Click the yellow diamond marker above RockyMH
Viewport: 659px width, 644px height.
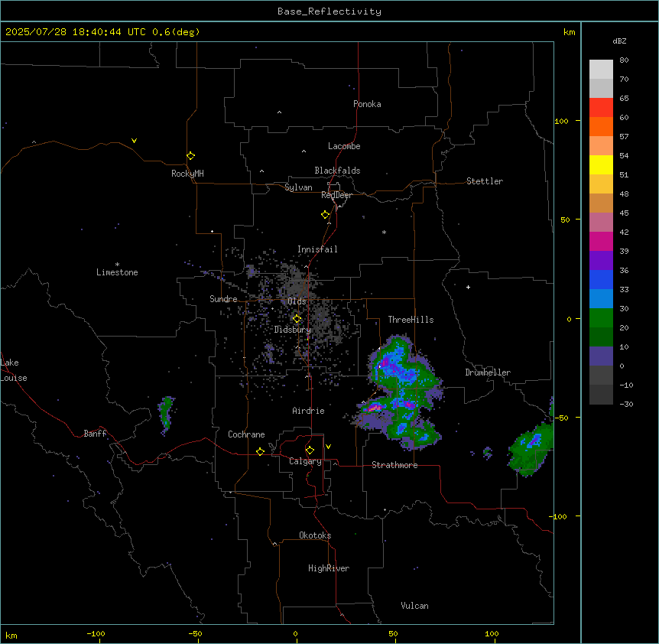191,156
